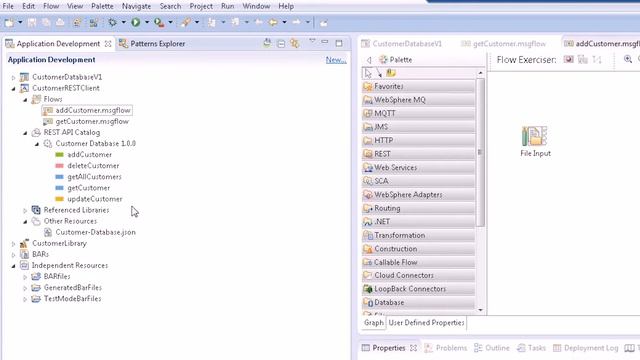This screenshot has height=360, width=640.
Task: Expand the BARfiles folder
Action: click(x=25, y=277)
